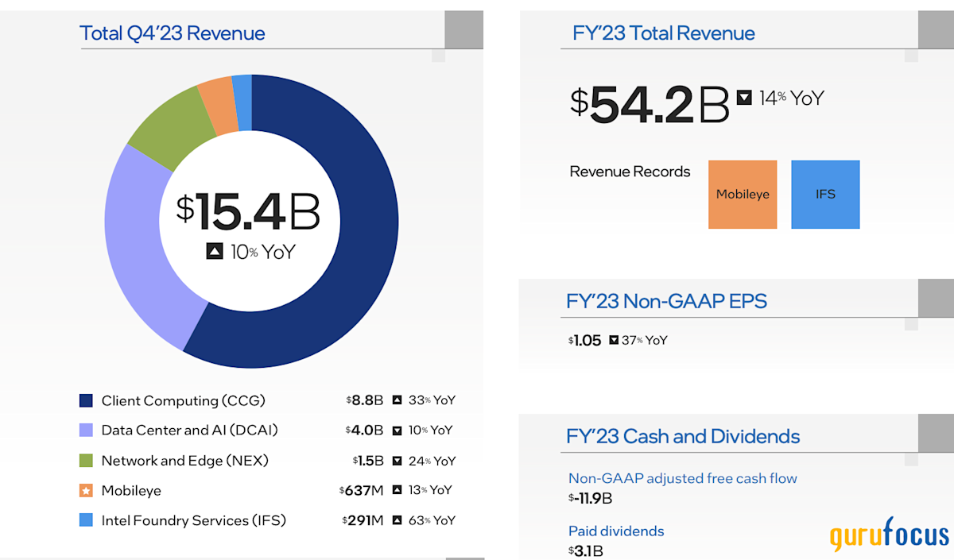Click the Network and Edge legend swatch
The height and width of the screenshot is (560, 954).
point(87,461)
